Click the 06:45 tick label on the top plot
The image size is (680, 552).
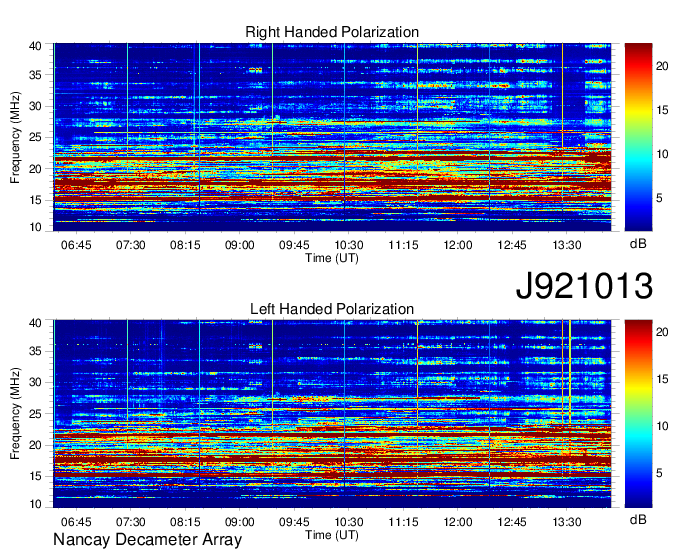pos(76,245)
